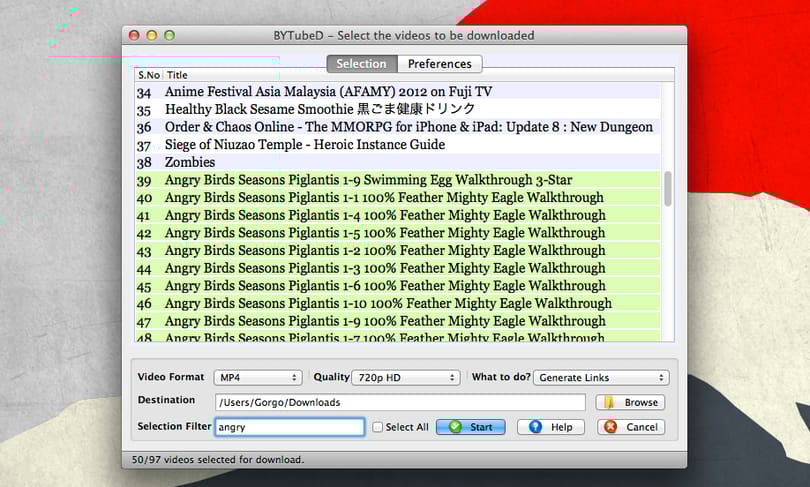Select row 40 Piglantis 1-1 Mighty Eagle
810x487 pixels.
coord(398,197)
